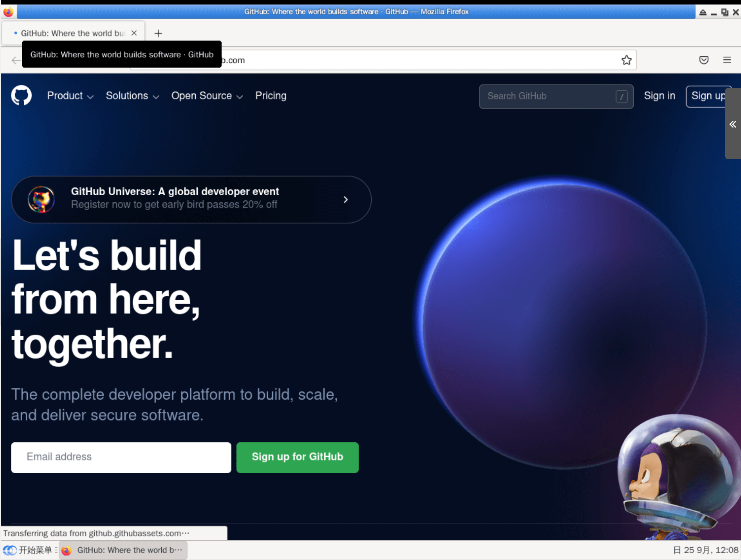Expand the Solutions dropdown menu
741x560 pixels.
pos(132,96)
